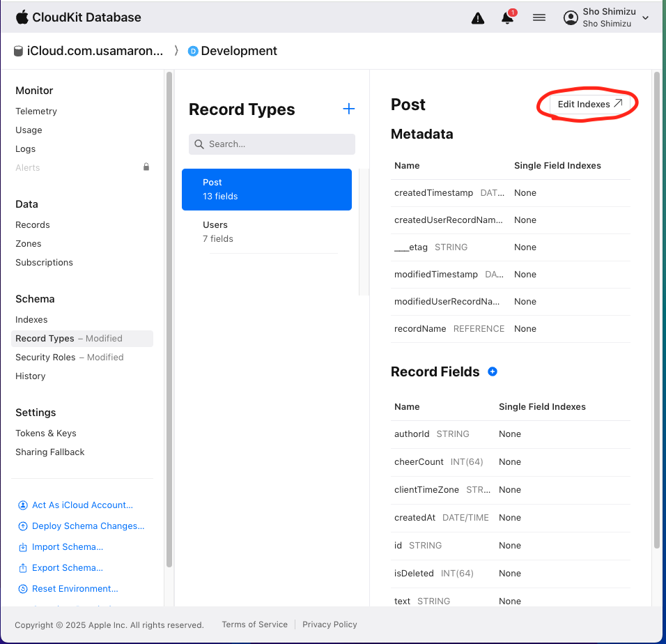The height and width of the screenshot is (644, 666).
Task: Select the Post record type
Action: (267, 190)
